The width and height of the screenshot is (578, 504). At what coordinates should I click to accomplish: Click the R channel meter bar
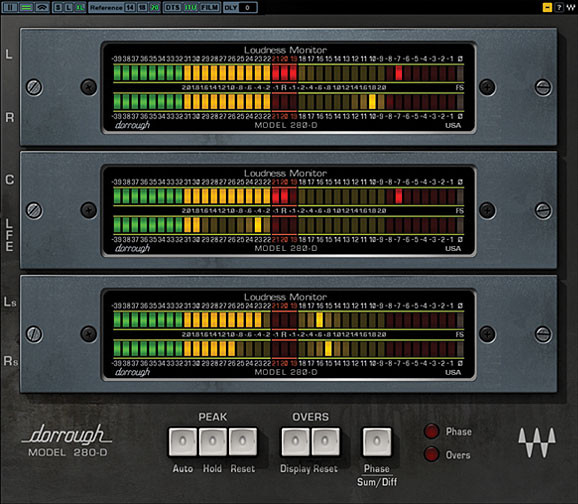click(x=289, y=102)
